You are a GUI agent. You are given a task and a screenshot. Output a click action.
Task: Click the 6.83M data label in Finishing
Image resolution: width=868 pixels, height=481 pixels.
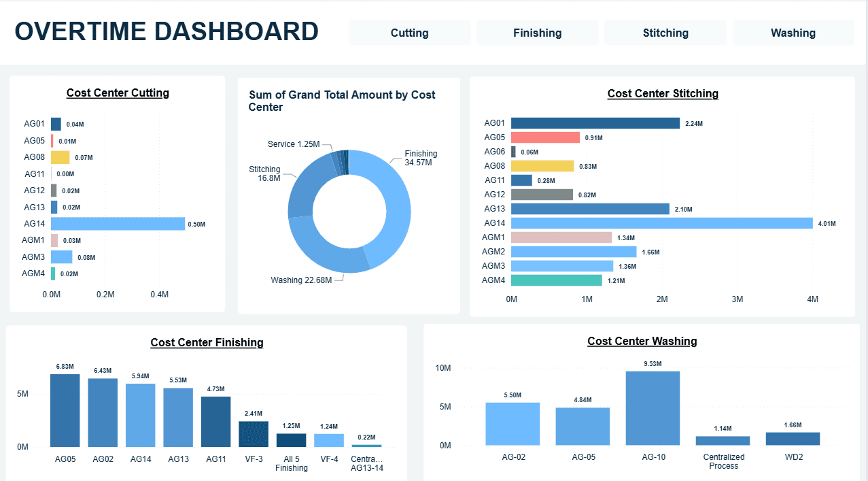(65, 367)
